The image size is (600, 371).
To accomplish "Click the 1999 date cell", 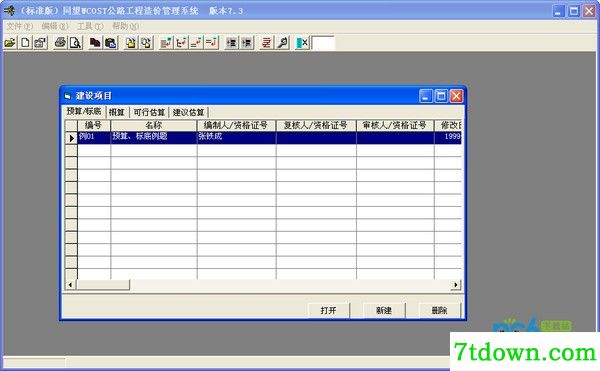I will point(448,137).
